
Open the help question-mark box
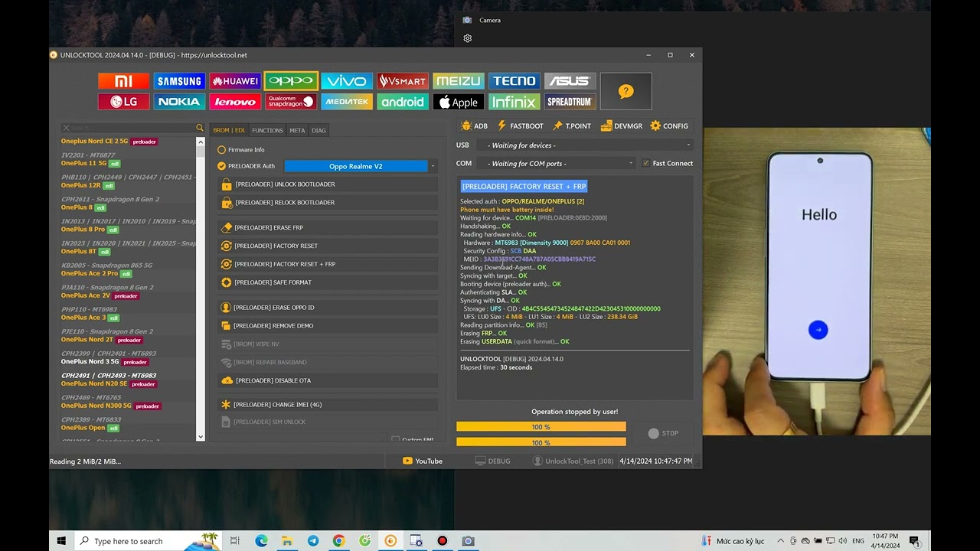[x=626, y=91]
